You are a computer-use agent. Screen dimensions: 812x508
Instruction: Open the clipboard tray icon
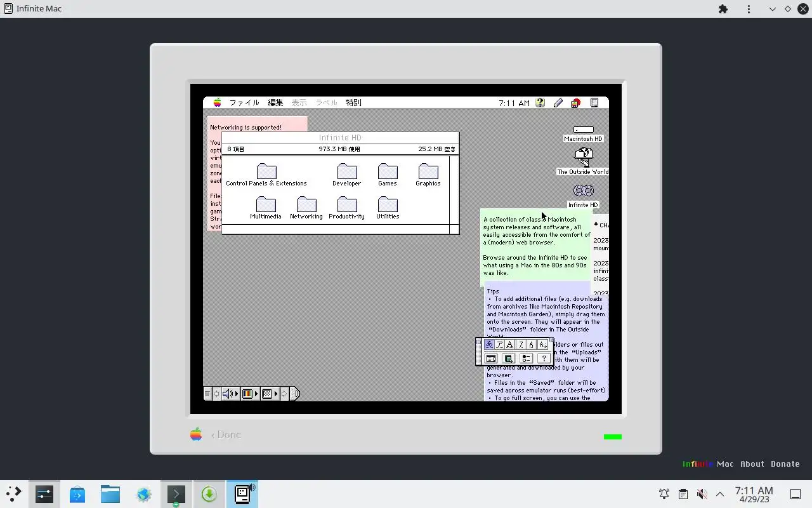point(683,494)
